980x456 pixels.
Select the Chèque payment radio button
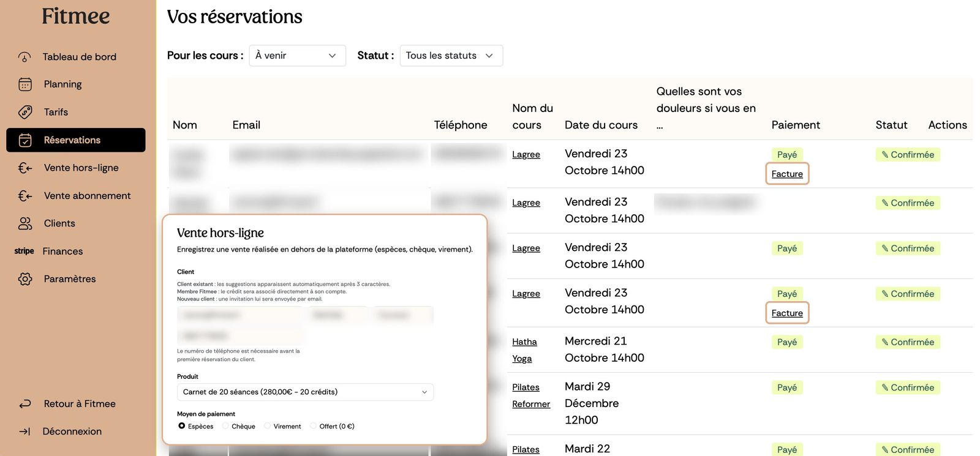click(x=225, y=426)
